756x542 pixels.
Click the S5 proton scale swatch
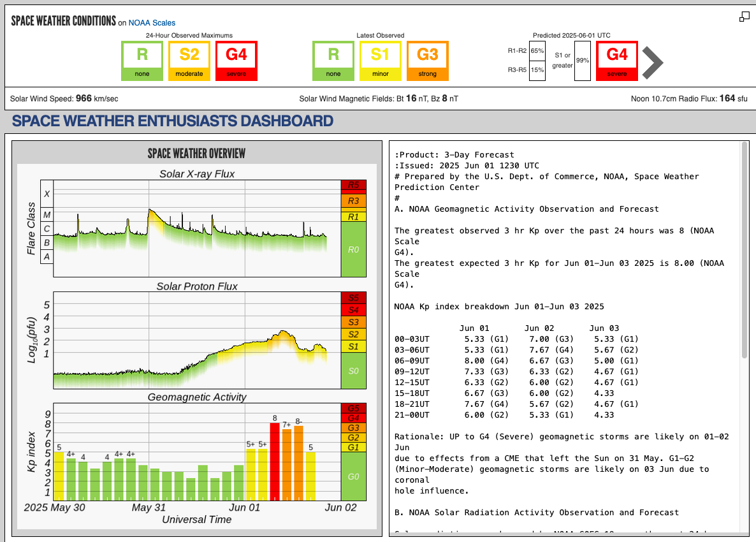[x=353, y=298]
